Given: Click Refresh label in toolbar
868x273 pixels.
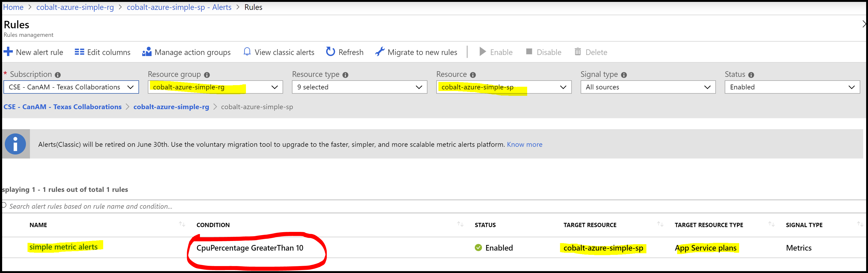Looking at the screenshot, I should coord(351,52).
